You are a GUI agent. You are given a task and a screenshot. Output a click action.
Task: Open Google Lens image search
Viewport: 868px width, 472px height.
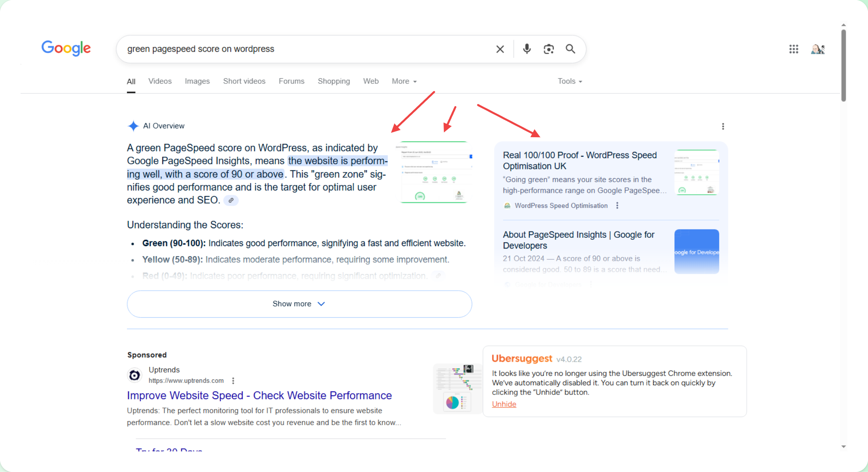pos(549,49)
